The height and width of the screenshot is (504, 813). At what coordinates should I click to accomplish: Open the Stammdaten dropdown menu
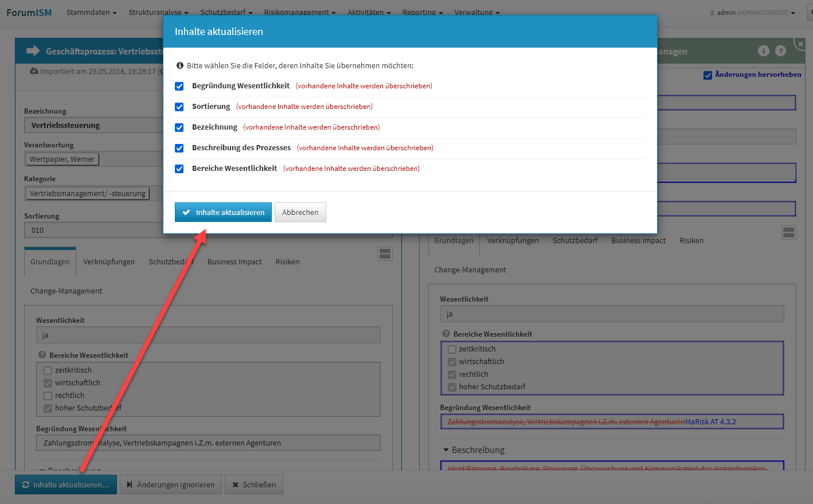tap(91, 12)
